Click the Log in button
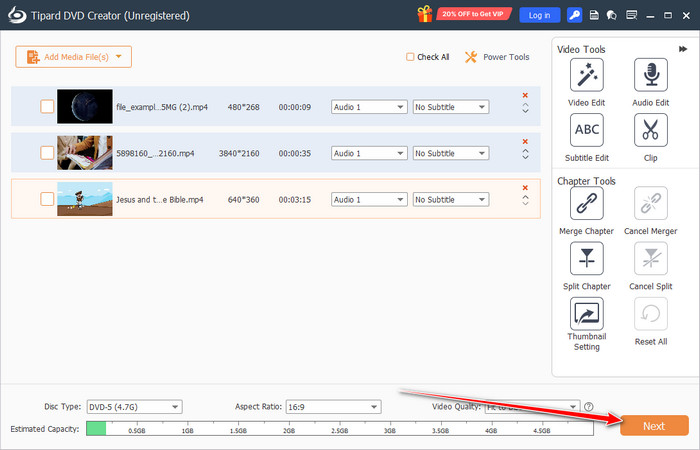The width and height of the screenshot is (700, 450). [539, 15]
